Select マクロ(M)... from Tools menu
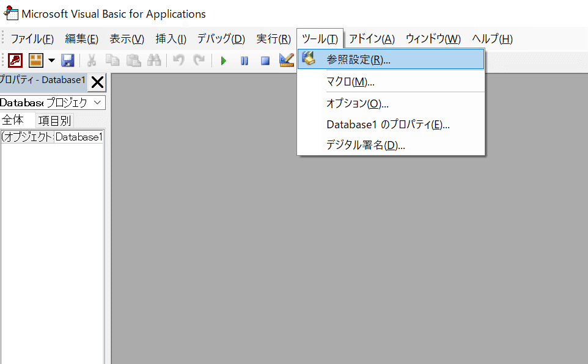588x364 pixels. coord(391,81)
